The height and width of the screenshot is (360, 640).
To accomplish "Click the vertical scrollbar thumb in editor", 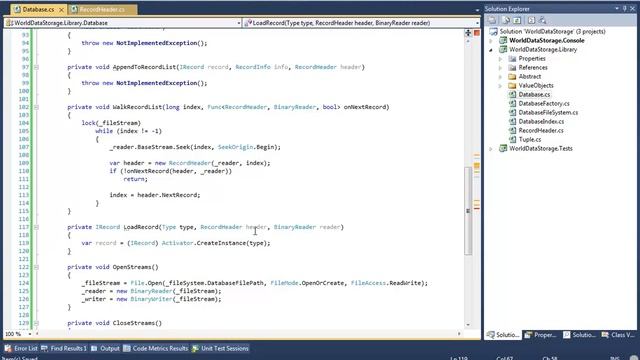I will pos(468,211).
